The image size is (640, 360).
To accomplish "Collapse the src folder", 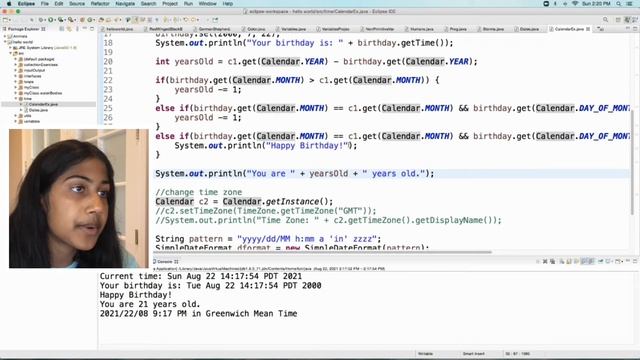I will (10, 53).
